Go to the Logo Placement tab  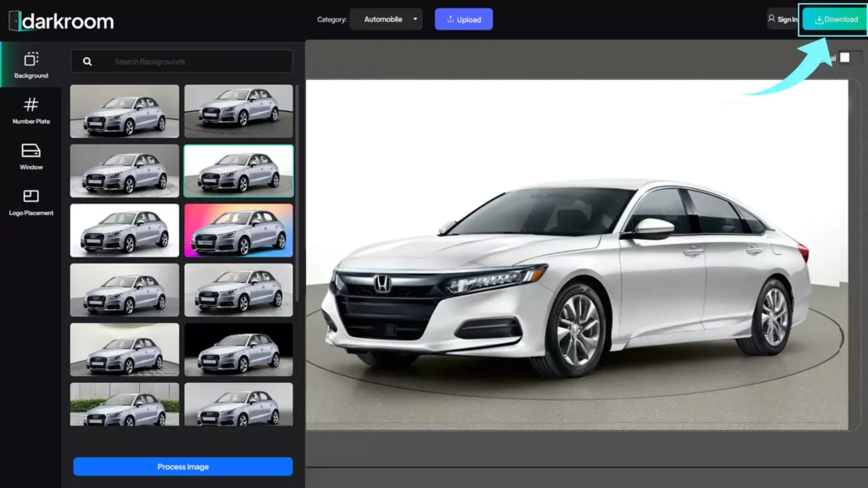click(31, 202)
